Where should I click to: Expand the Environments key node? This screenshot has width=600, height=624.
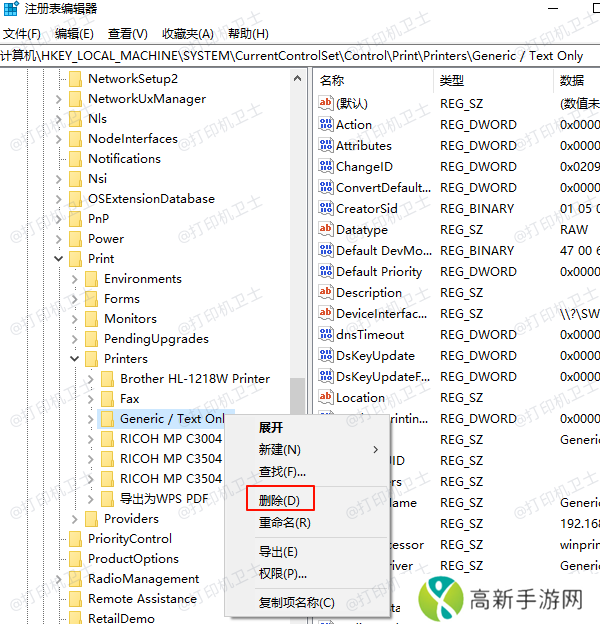coord(75,279)
